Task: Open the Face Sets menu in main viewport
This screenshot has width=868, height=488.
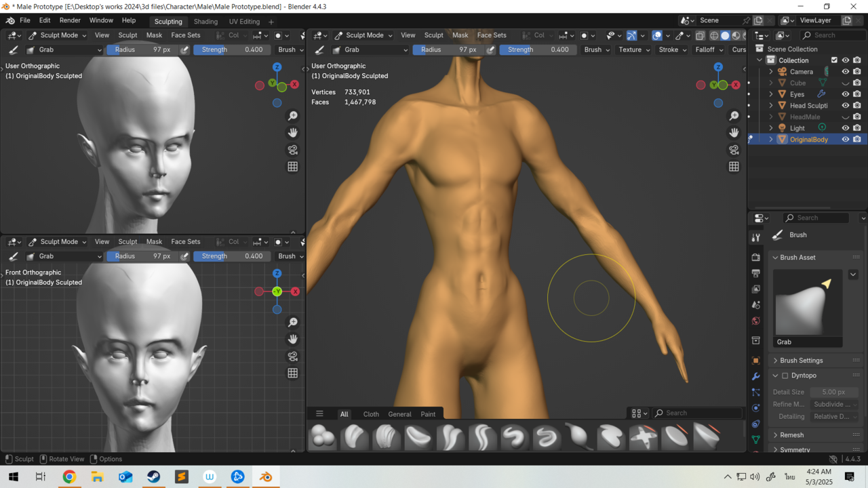Action: [x=492, y=35]
